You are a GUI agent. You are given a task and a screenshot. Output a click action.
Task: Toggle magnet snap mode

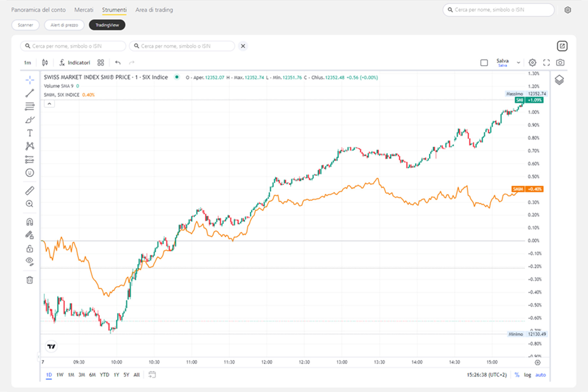(x=30, y=222)
